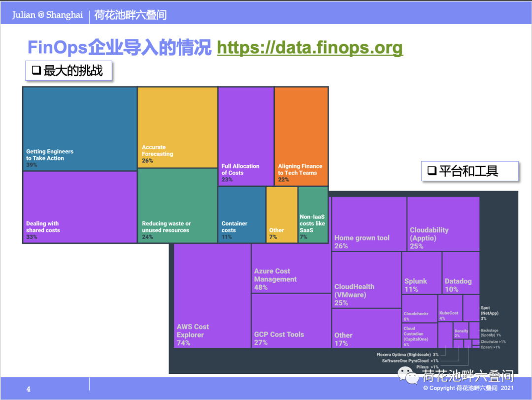Image resolution: width=532 pixels, height=400 pixels.
Task: Click the 'Non-IaaS costs like SaaS' cell
Action: pyautogui.click(x=313, y=215)
